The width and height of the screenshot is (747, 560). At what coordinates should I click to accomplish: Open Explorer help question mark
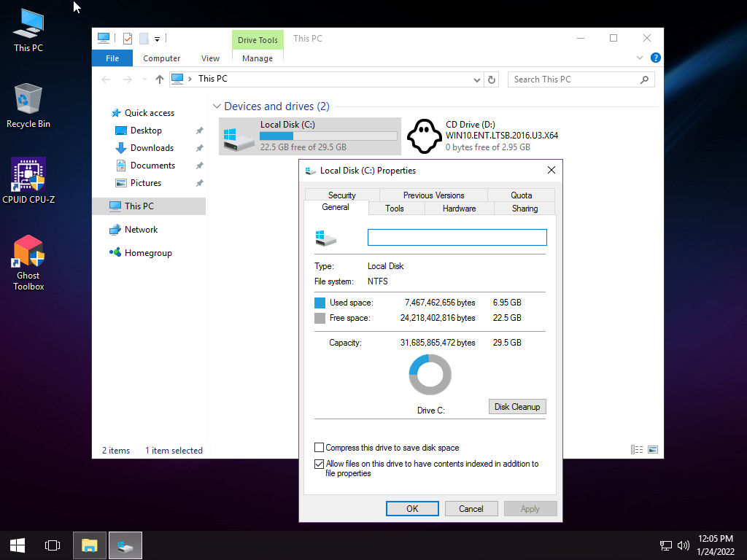pos(656,58)
